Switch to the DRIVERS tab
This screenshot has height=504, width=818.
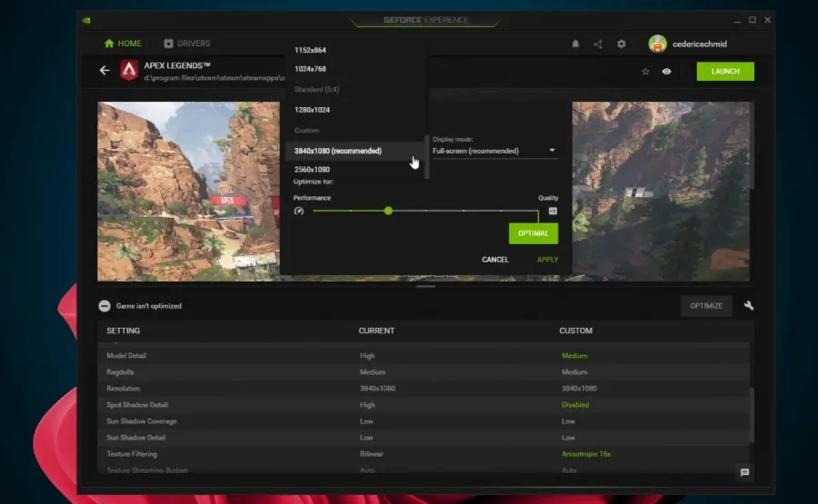click(186, 44)
